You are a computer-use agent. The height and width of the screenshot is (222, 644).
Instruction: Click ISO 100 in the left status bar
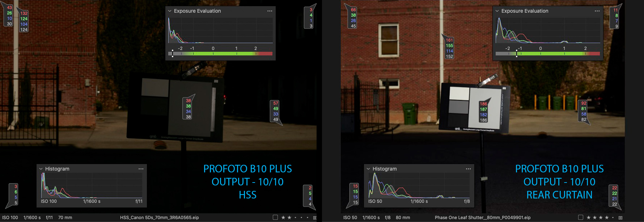[10, 218]
